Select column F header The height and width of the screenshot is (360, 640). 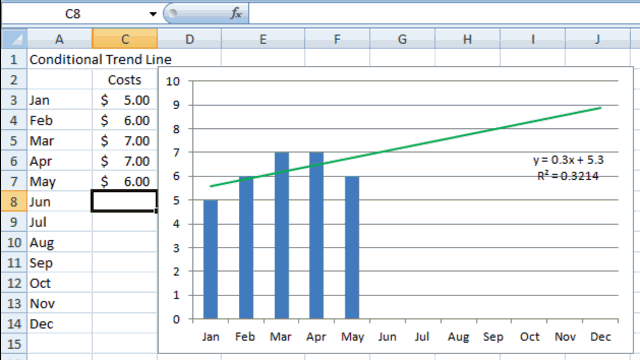pyautogui.click(x=337, y=39)
